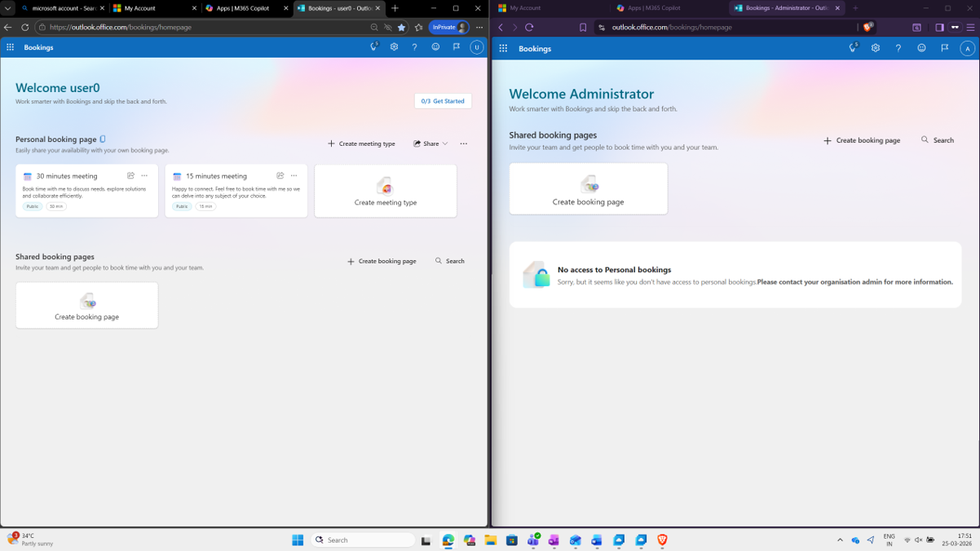This screenshot has width=980, height=551.
Task: Open the app launcher in user0 Bookings window
Action: coord(10,47)
